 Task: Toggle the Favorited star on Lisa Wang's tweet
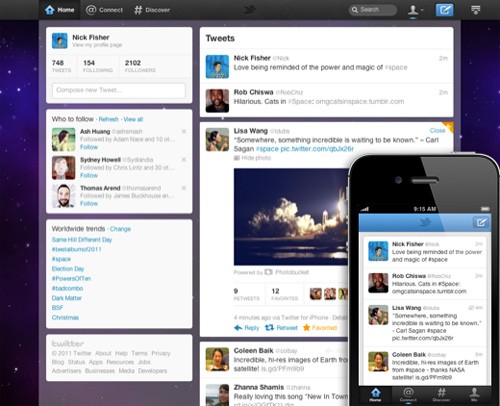click(x=320, y=328)
